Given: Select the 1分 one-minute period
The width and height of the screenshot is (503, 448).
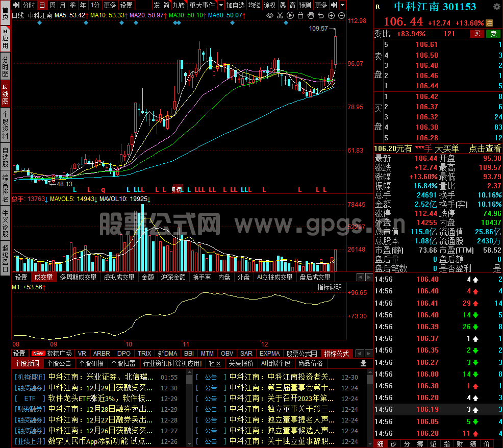Looking at the screenshot, I should click(x=95, y=5).
